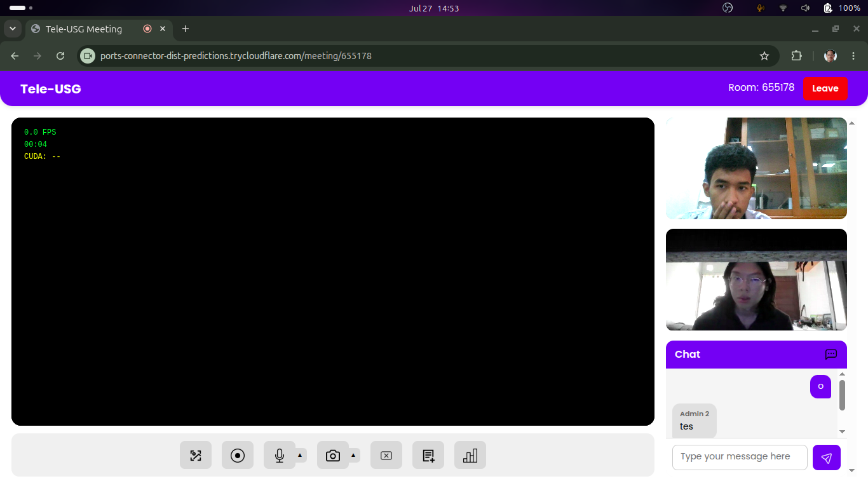Toggle the camera button
Screen dimensions: 868x488
[333, 455]
